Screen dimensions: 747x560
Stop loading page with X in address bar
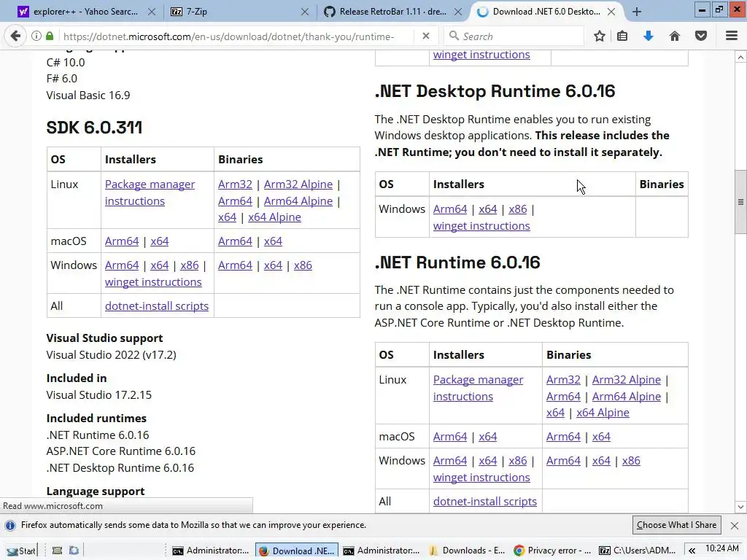point(426,36)
